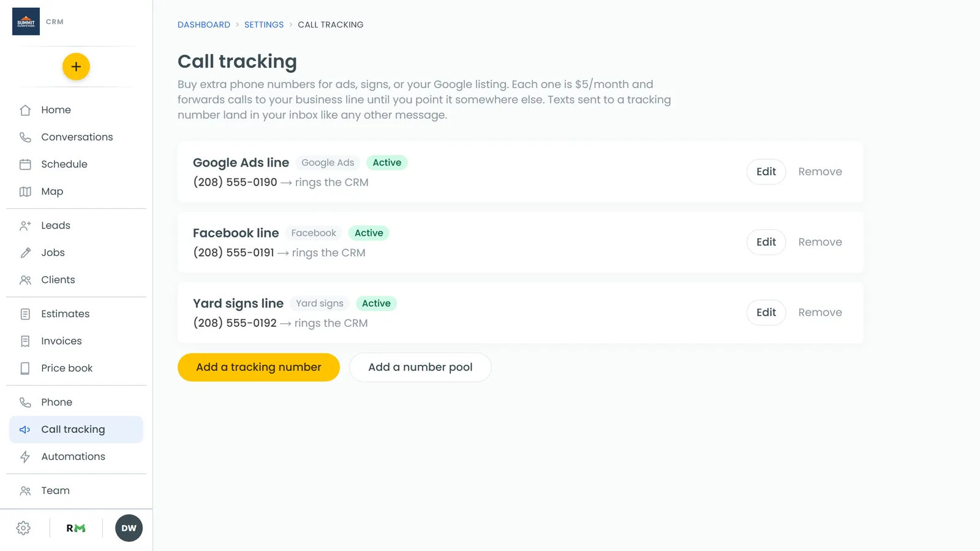This screenshot has height=551, width=980.
Task: Click the (208) 555-0190 phone number
Action: point(235,182)
